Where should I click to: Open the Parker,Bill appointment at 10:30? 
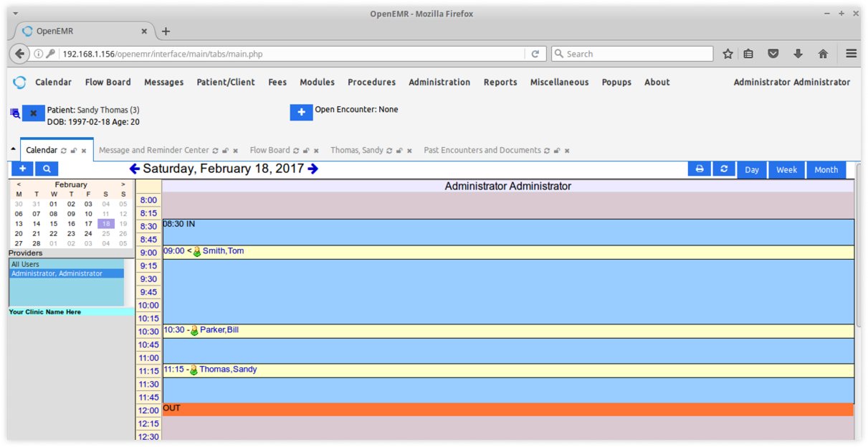click(x=219, y=330)
